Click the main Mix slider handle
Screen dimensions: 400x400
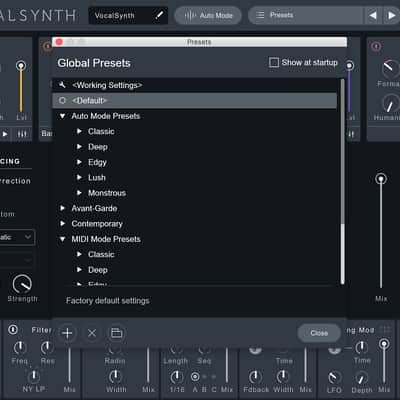381,179
